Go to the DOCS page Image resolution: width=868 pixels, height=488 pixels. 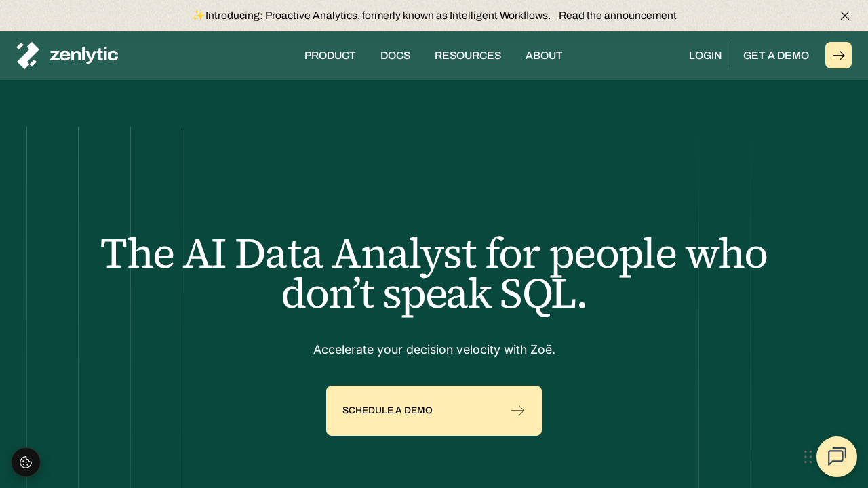pos(395,56)
